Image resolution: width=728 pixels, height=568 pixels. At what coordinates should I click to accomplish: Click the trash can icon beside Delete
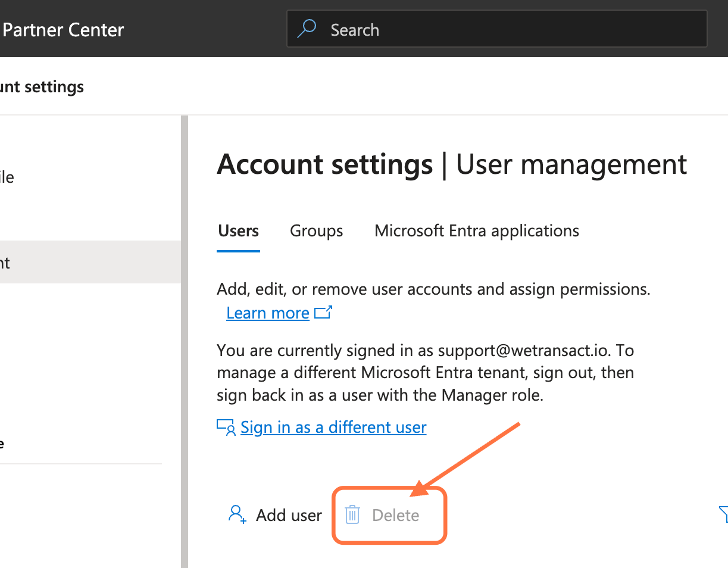[352, 514]
